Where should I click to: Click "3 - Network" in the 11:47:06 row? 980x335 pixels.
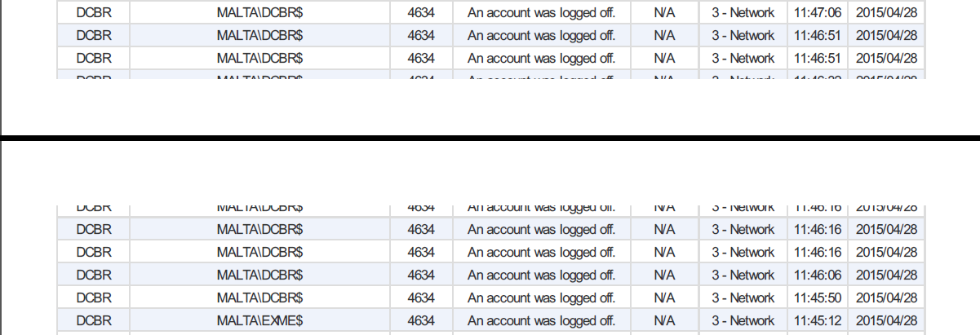tap(743, 12)
